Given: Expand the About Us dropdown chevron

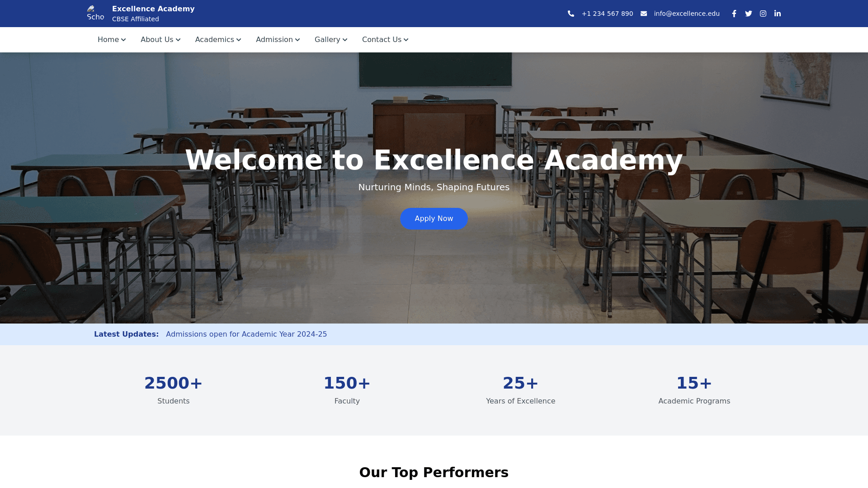Looking at the screenshot, I should (x=178, y=40).
